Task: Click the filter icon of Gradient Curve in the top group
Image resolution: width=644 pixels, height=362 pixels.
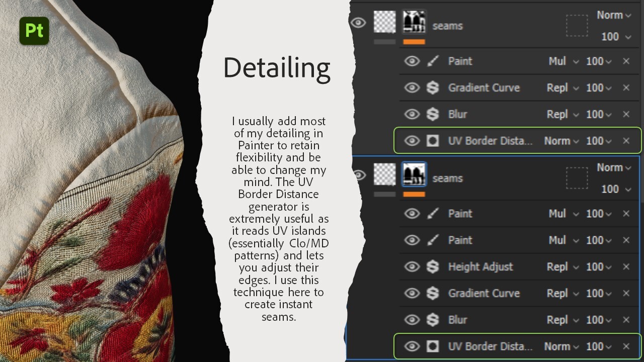Action: coord(433,88)
